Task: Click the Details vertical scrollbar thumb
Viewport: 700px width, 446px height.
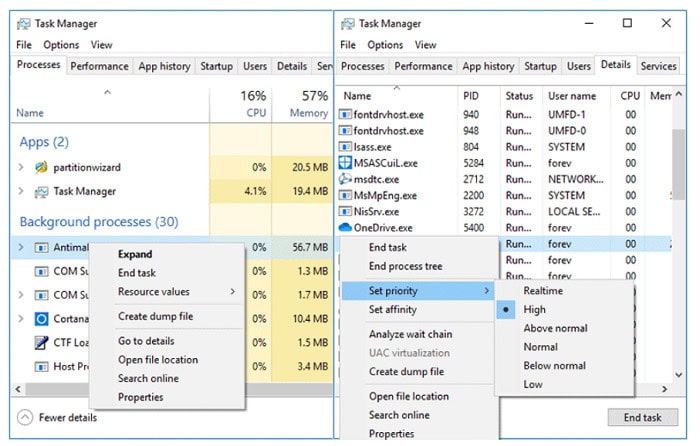Action: coord(678,164)
